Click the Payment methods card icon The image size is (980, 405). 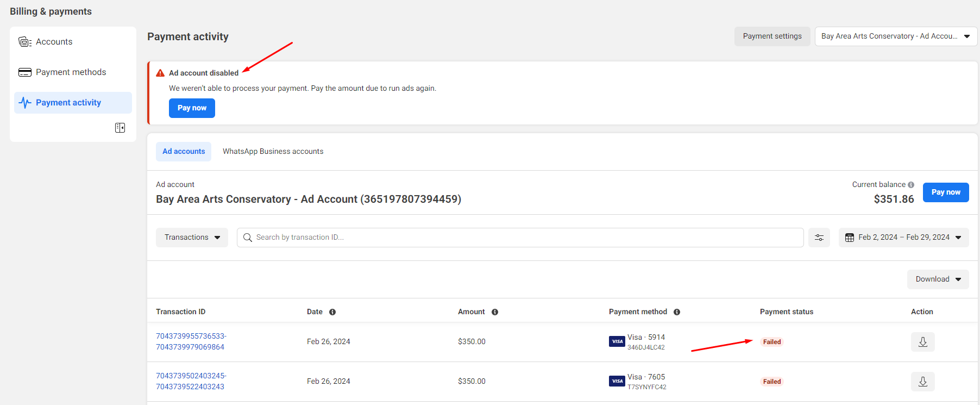point(25,72)
